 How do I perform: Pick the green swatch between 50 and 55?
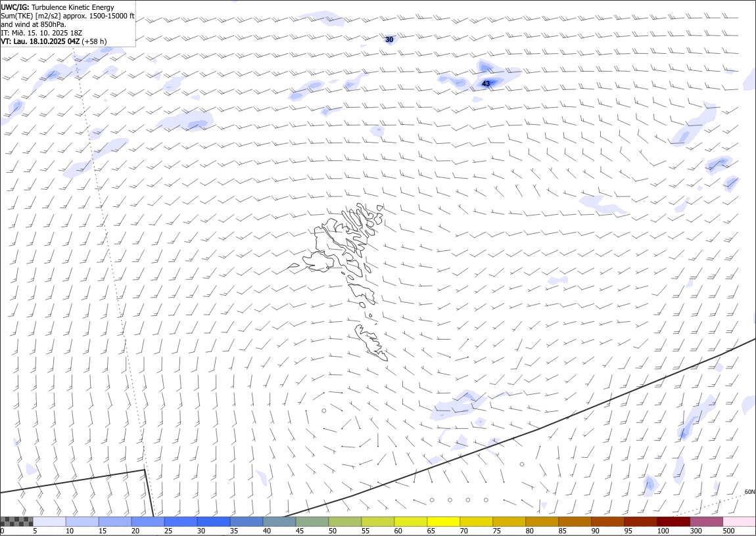coord(344,522)
